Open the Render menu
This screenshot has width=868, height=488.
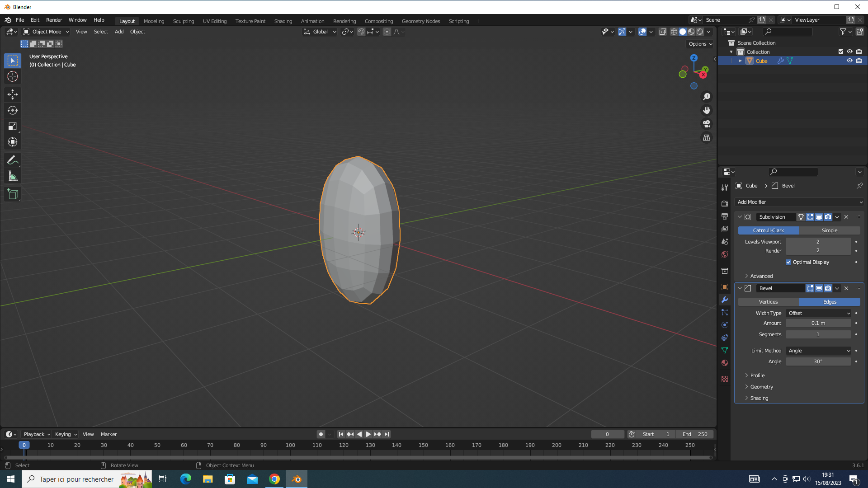pos(54,20)
